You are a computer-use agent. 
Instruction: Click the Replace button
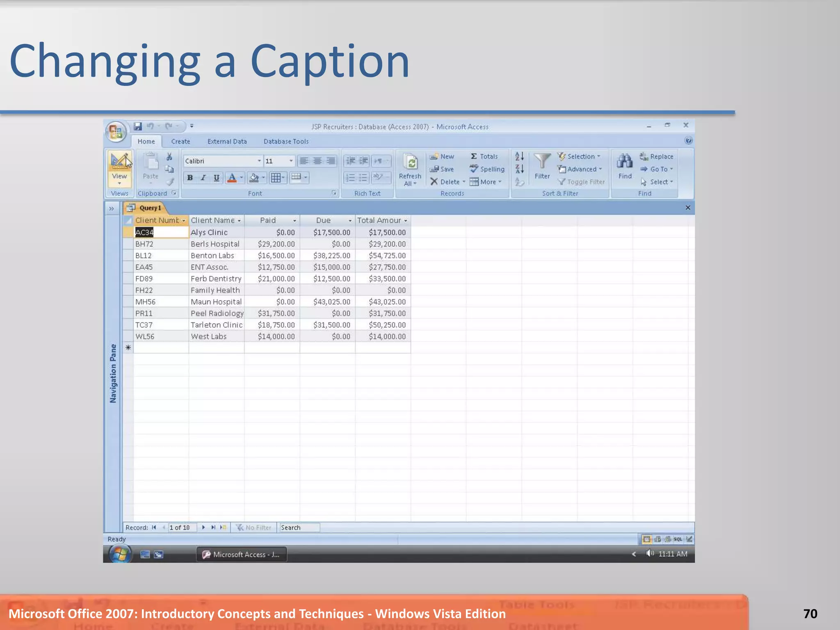point(656,156)
